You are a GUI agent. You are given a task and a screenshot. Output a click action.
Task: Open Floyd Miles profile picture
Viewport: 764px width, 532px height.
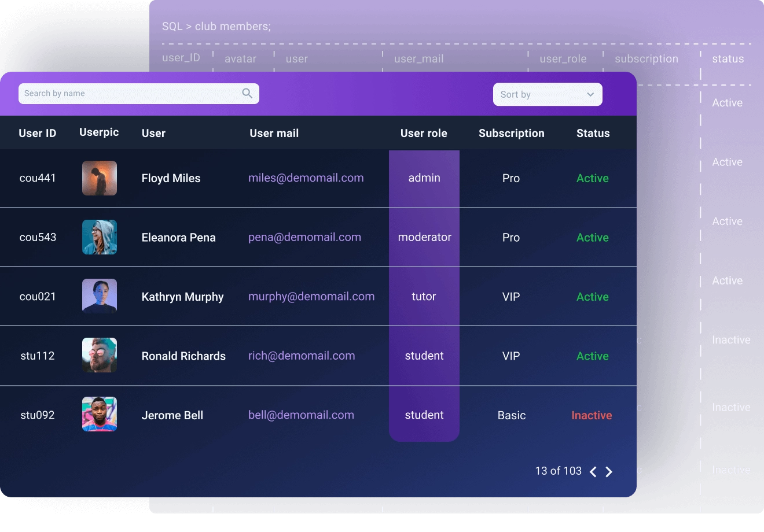(100, 178)
